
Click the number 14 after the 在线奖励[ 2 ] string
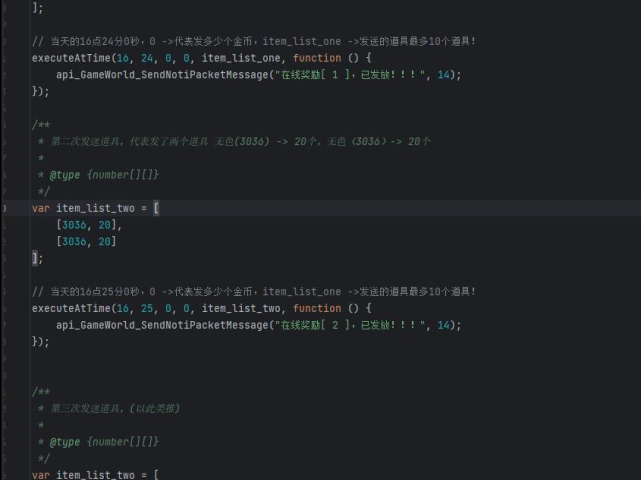pos(443,325)
